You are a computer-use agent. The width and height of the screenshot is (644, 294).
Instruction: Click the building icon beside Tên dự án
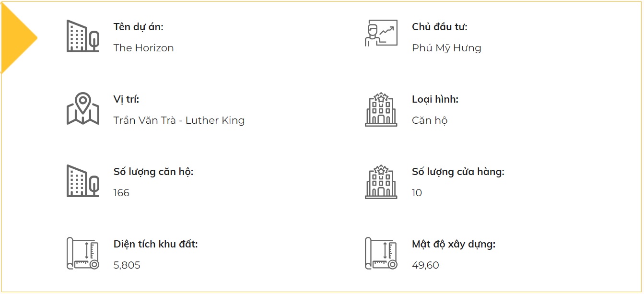point(82,36)
